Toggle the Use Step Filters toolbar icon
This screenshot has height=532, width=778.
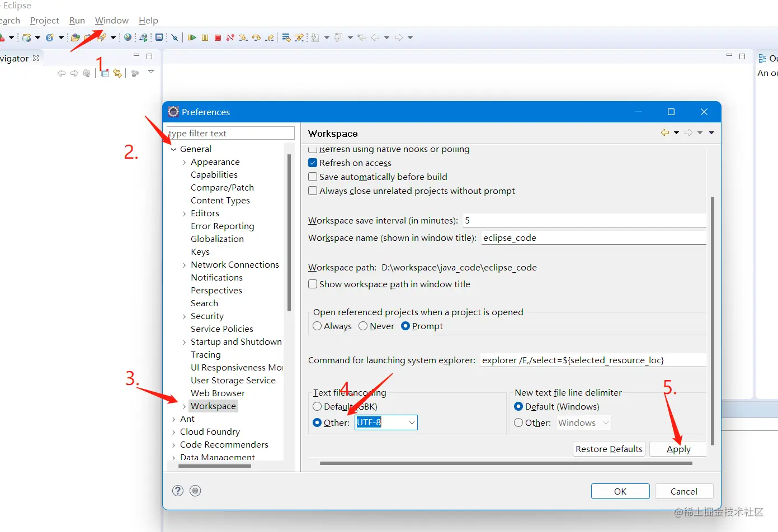pyautogui.click(x=299, y=37)
